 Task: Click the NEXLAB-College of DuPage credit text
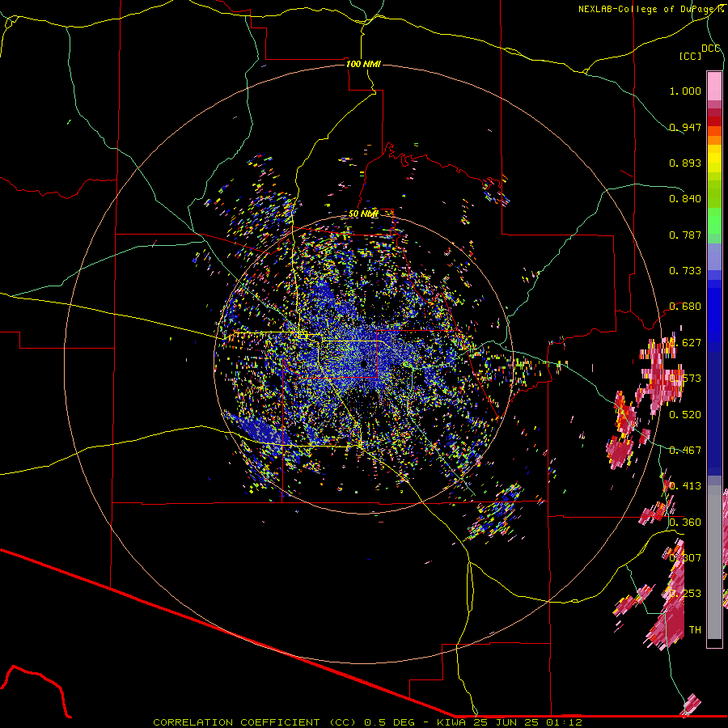pos(650,9)
